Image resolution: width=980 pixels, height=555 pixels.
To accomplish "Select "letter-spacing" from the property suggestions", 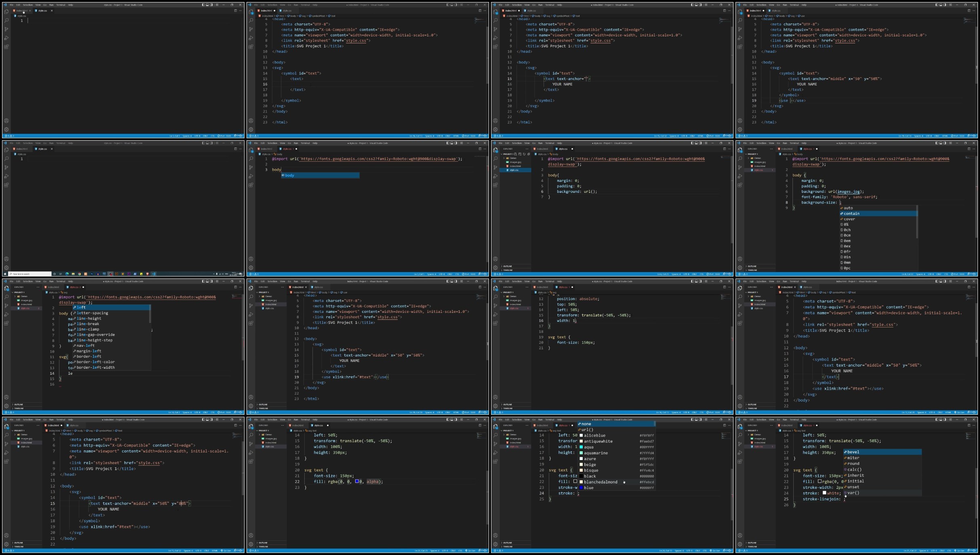I will click(92, 313).
